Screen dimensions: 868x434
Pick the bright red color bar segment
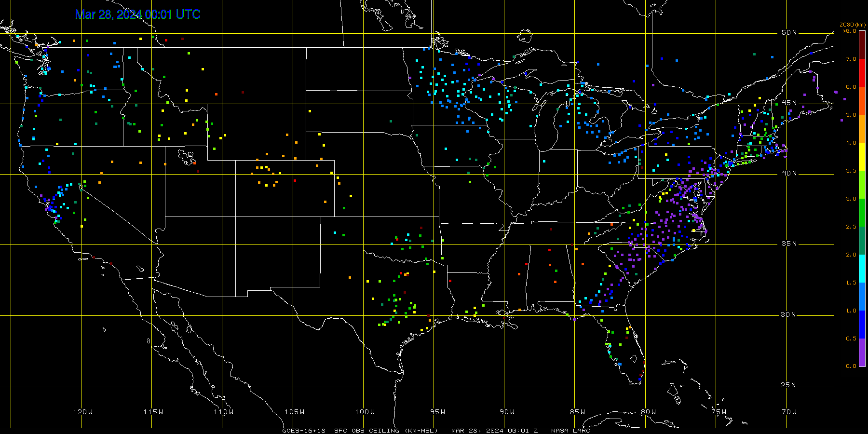tap(862, 73)
